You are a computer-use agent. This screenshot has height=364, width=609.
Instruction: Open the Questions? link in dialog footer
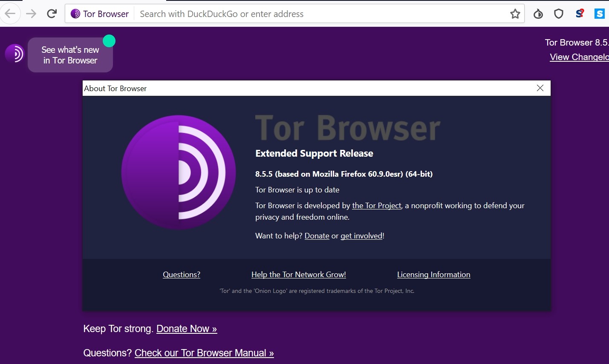click(x=182, y=275)
